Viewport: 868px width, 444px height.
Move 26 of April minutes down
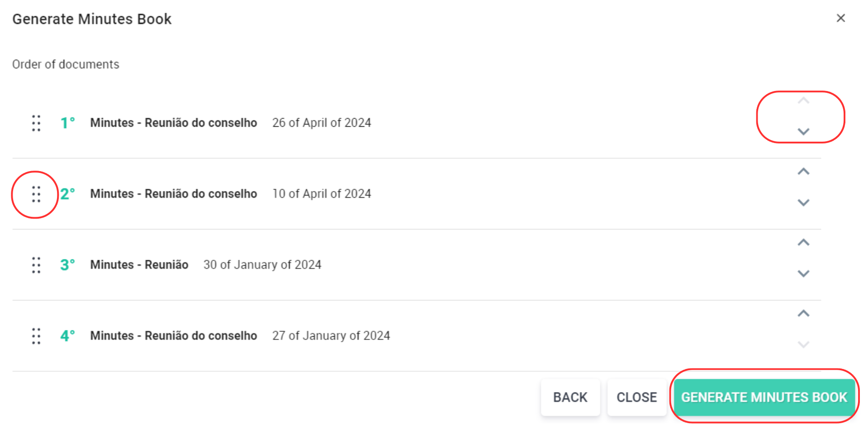point(803,132)
